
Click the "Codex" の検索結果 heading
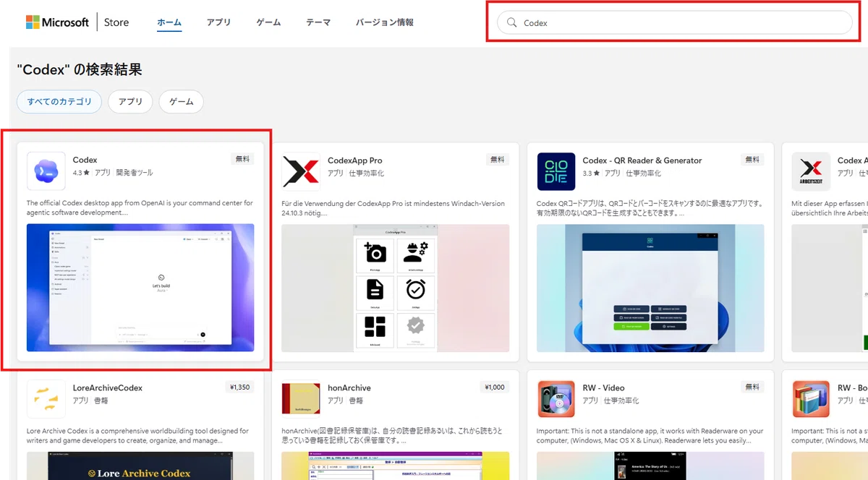(x=80, y=69)
